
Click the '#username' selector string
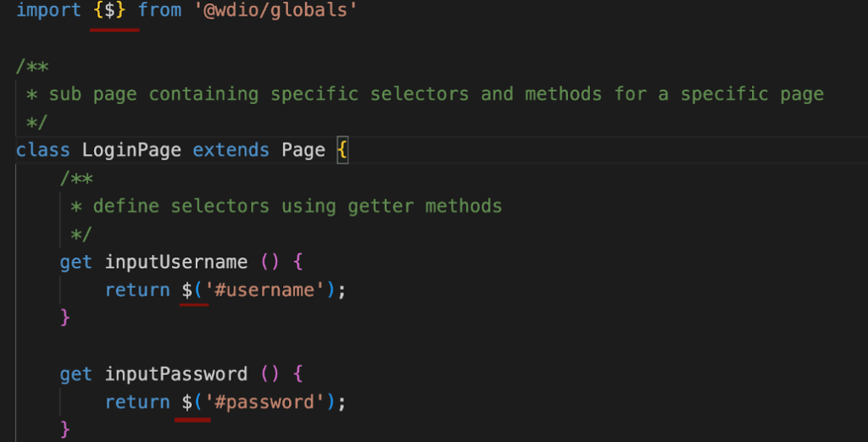tap(264, 290)
